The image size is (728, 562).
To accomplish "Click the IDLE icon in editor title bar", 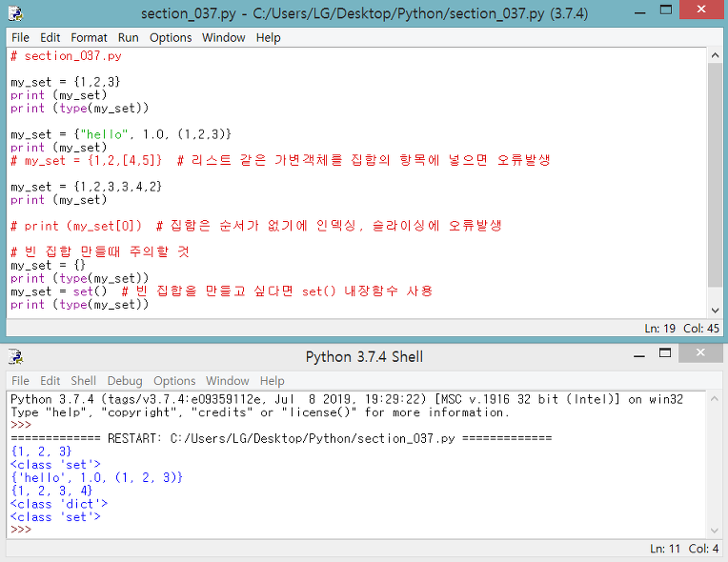I will 16,13.
